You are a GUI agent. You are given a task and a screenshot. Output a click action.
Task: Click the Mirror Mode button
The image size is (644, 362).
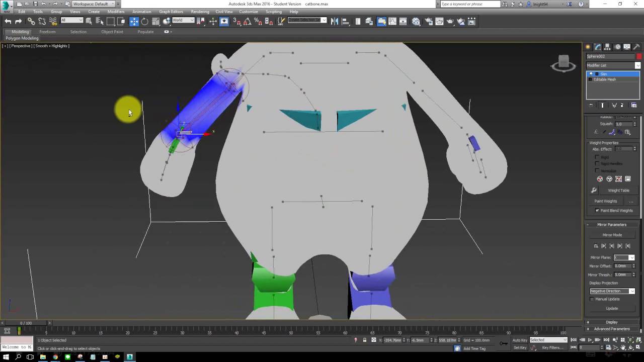coord(612,235)
